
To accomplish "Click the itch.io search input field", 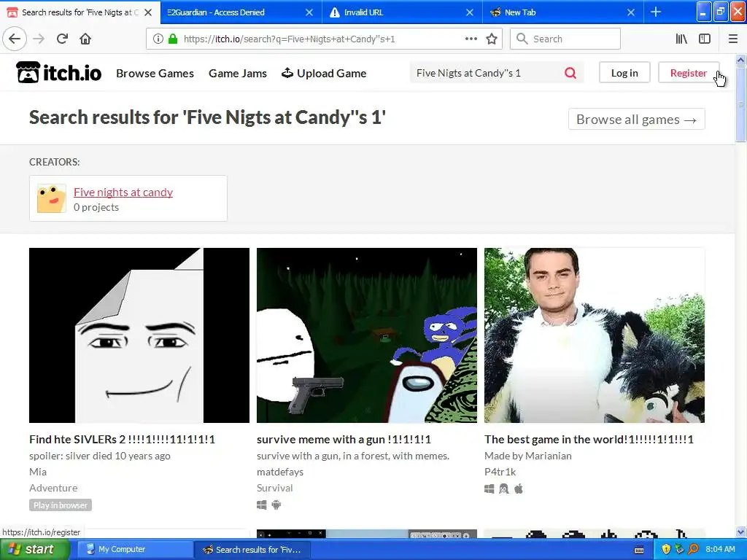I will pos(486,73).
